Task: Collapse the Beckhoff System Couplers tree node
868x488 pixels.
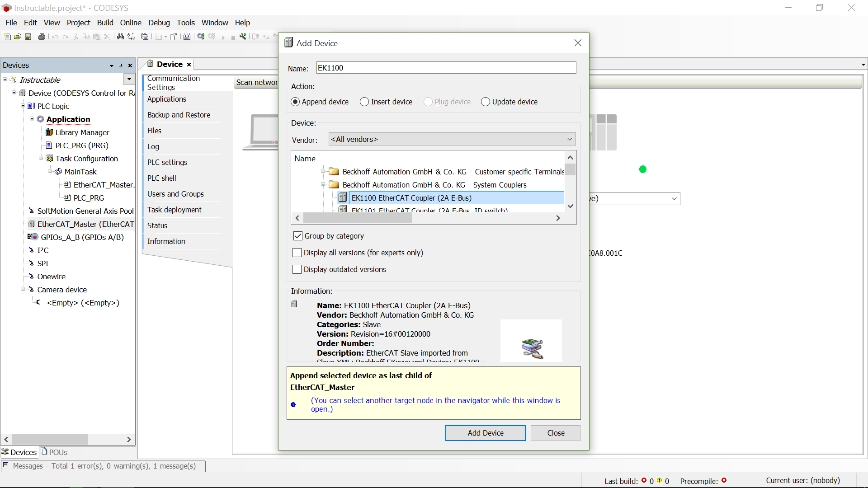Action: (323, 185)
